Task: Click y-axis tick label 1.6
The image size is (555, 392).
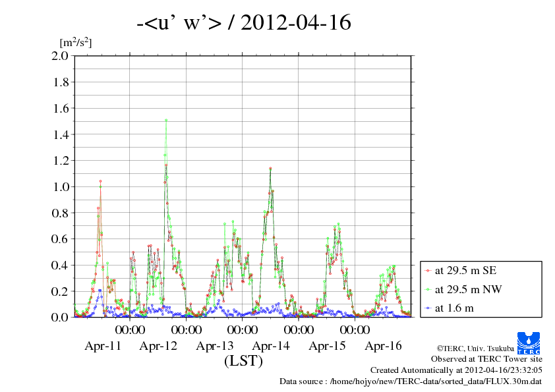Action: click(x=60, y=108)
